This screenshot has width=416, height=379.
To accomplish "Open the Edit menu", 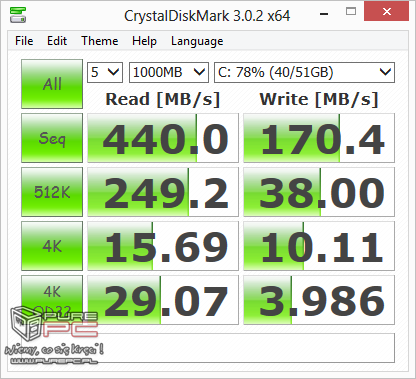I will click(x=57, y=41).
